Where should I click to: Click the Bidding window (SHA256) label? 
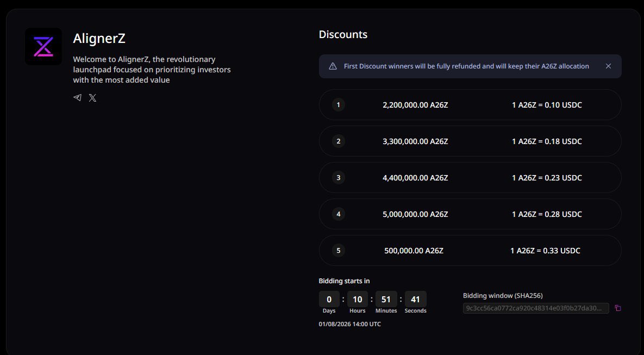coord(503,296)
